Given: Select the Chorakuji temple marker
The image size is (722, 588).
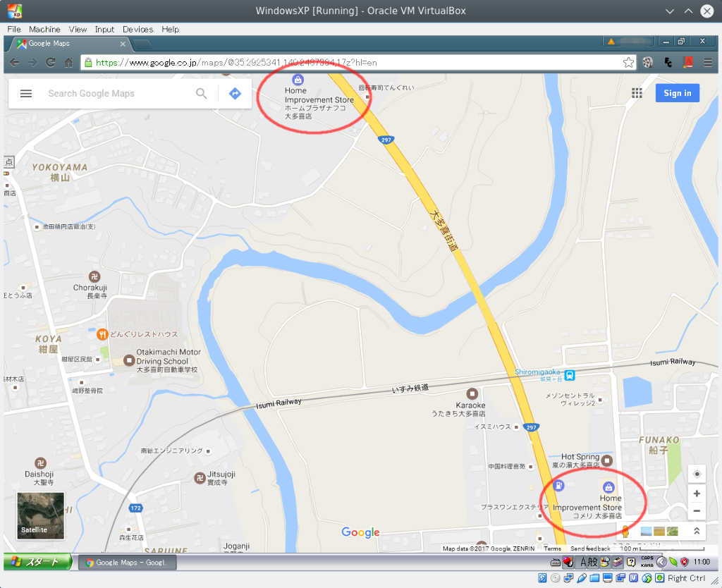Looking at the screenshot, I should (94, 276).
